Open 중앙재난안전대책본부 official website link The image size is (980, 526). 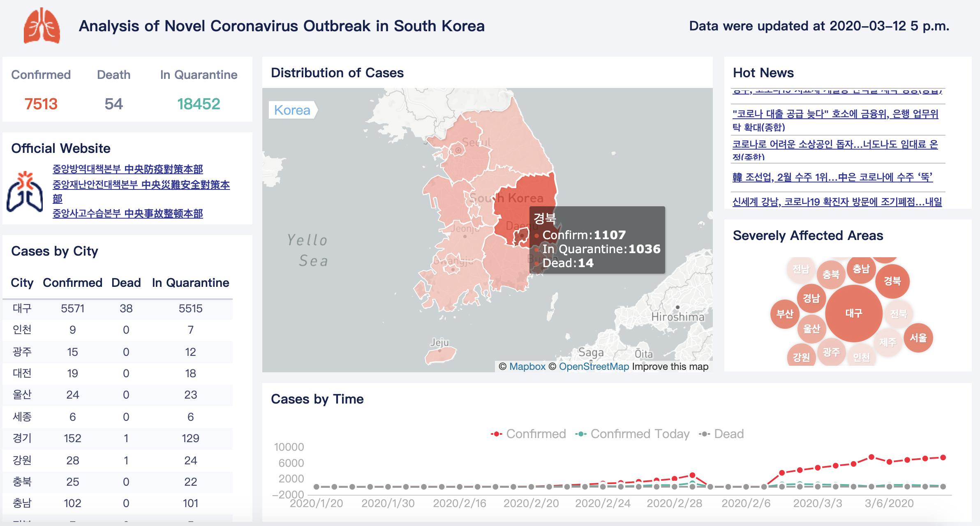coord(141,191)
